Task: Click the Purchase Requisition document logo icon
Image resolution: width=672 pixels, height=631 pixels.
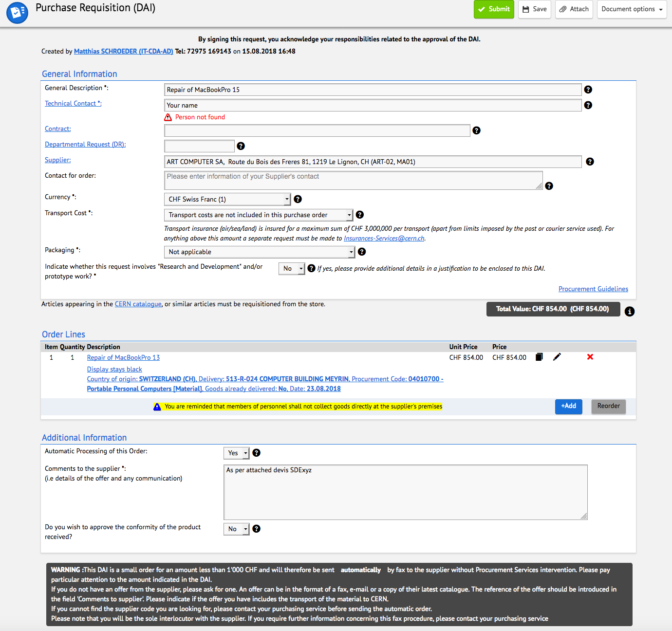Action: [17, 13]
